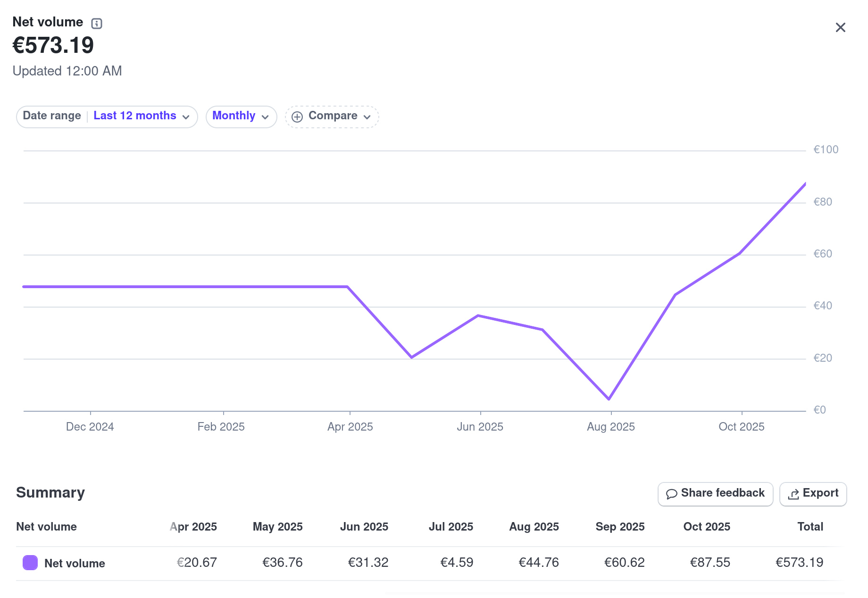Close the Net volume panel
The width and height of the screenshot is (868, 598).
pos(840,28)
